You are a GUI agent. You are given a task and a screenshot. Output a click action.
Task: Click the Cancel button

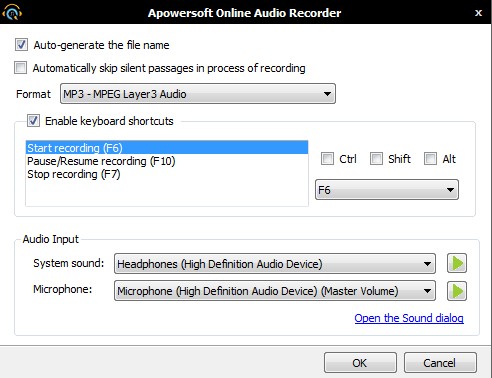440,362
